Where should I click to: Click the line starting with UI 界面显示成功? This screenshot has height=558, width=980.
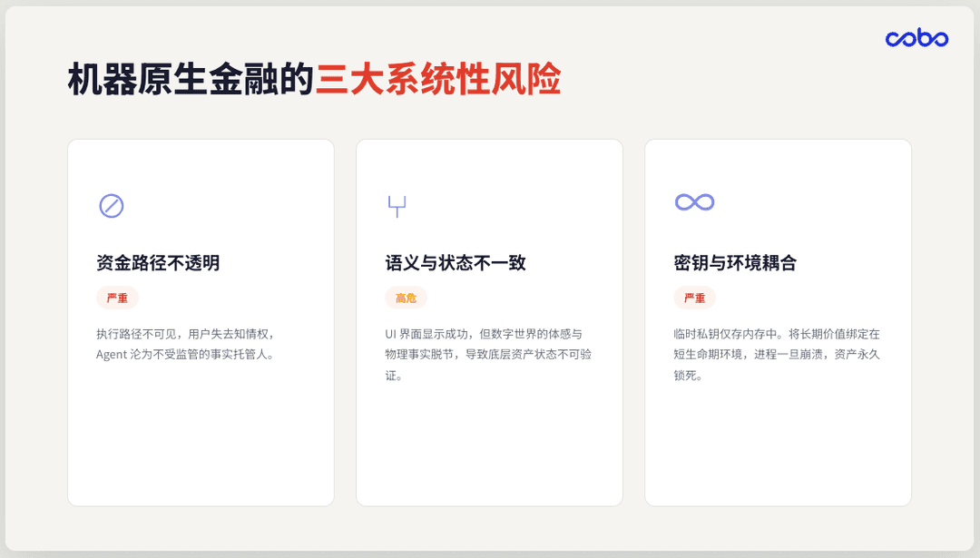[x=484, y=334]
